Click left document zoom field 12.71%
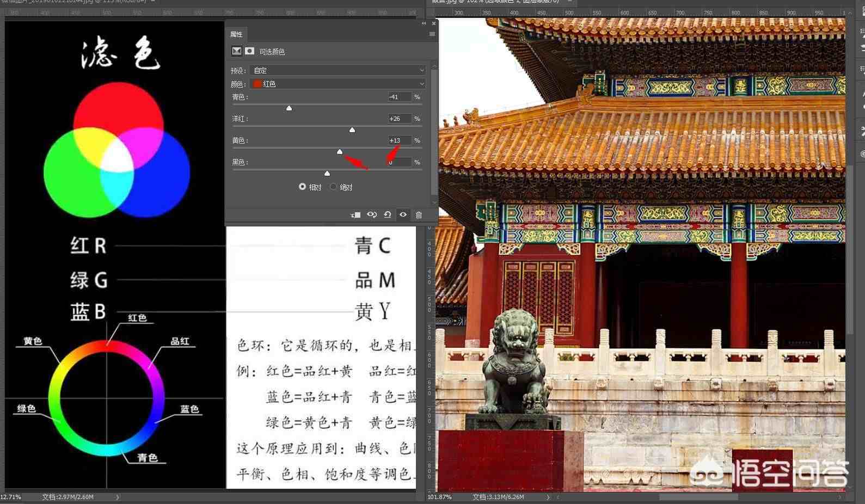Viewport: 865px width, 504px height. click(x=11, y=497)
